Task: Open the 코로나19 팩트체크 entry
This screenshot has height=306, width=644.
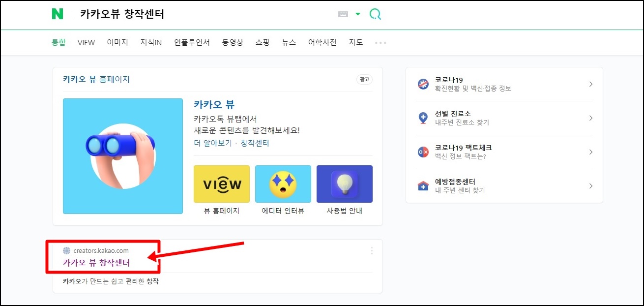Action: click(504, 152)
